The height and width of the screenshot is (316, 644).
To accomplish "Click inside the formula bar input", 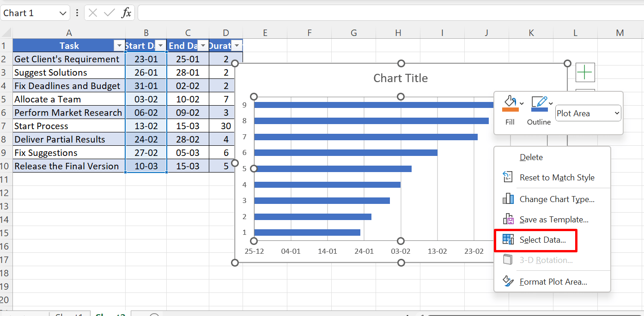I will pyautogui.click(x=390, y=13).
